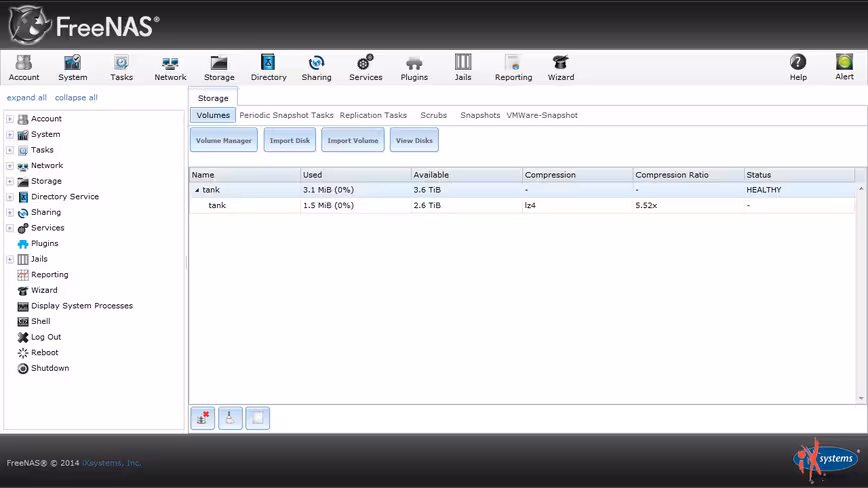Viewport: 868px width, 488px height.
Task: Expand the Directory Service tree node
Action: (x=10, y=196)
